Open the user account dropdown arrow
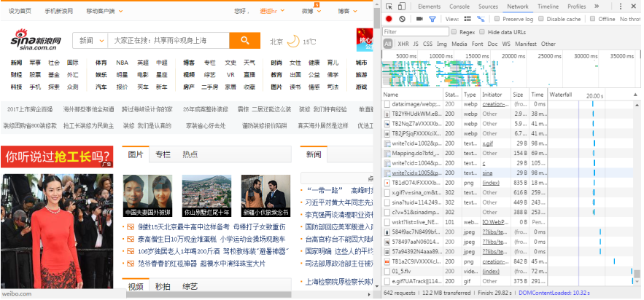Image resolution: width=644 pixels, height=300 pixels. tap(282, 11)
